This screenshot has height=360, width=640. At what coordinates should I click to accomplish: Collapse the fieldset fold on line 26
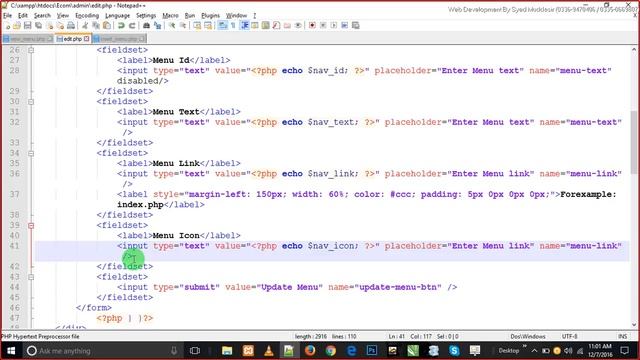click(31, 50)
